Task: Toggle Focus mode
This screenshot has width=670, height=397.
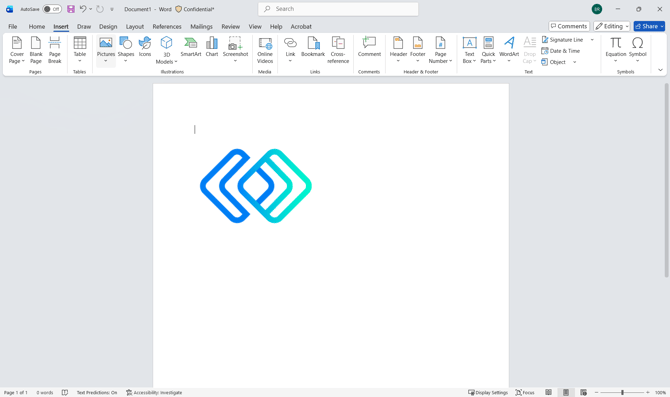Action: 525,392
